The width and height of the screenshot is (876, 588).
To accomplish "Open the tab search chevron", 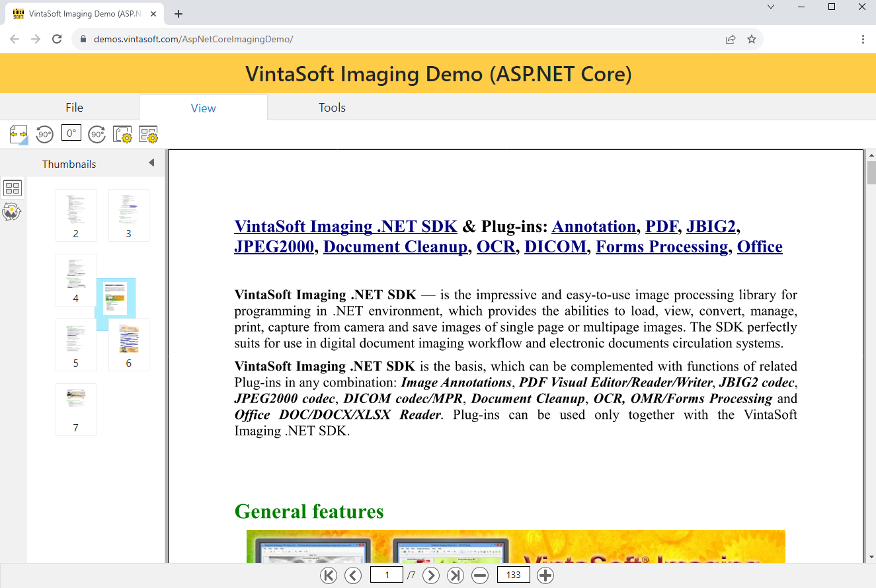I will click(771, 7).
